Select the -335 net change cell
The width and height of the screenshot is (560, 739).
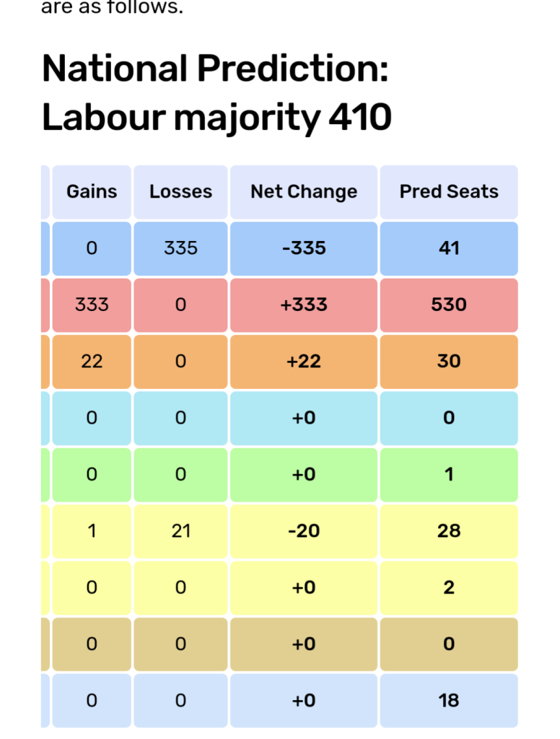[304, 248]
